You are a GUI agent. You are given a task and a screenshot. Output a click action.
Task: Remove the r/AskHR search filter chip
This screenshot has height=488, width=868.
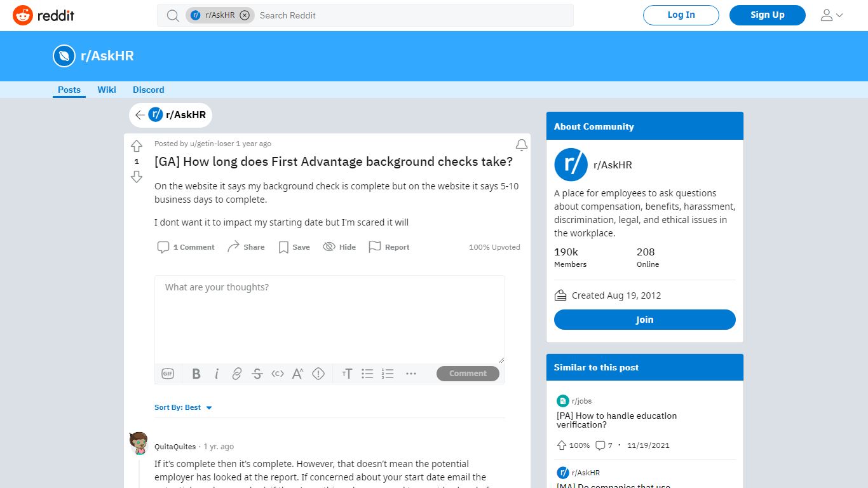[x=245, y=15]
